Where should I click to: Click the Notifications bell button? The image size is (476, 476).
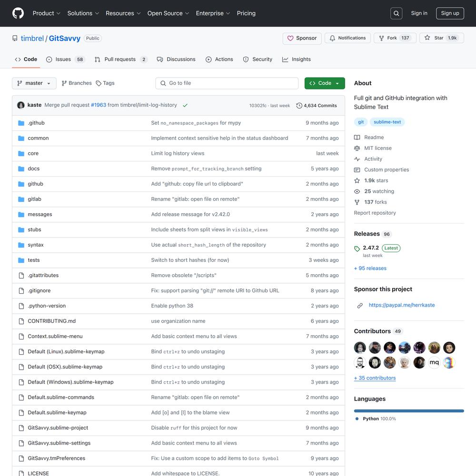(347, 38)
